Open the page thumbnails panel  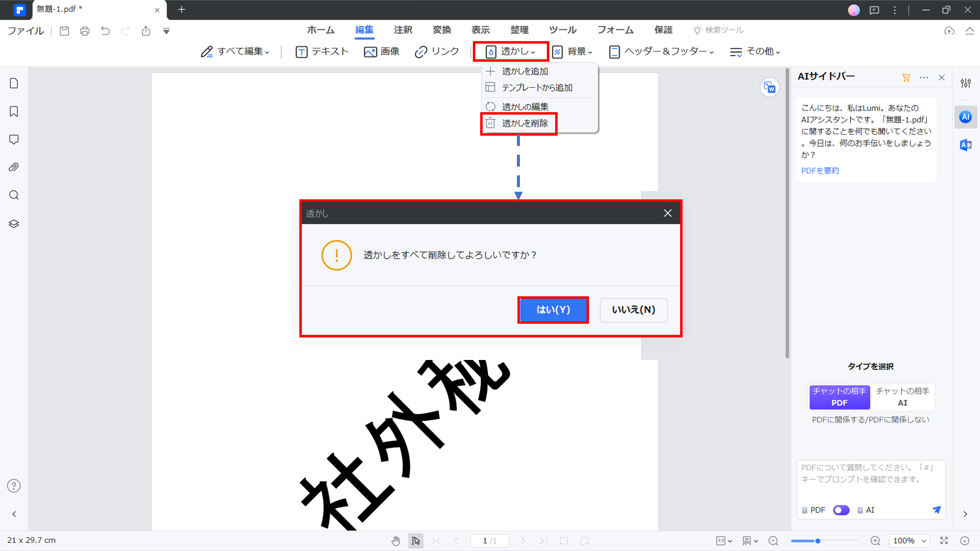14,83
